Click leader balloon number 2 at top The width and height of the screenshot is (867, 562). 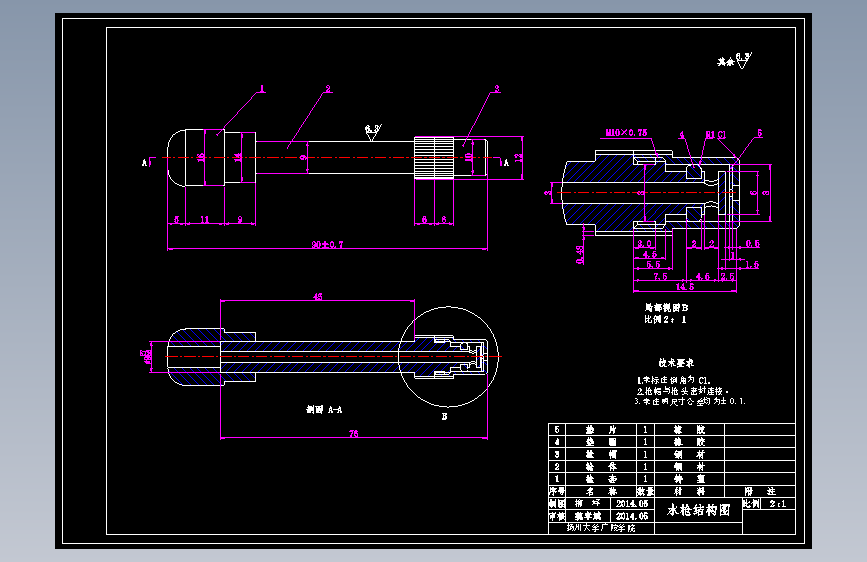328,89
